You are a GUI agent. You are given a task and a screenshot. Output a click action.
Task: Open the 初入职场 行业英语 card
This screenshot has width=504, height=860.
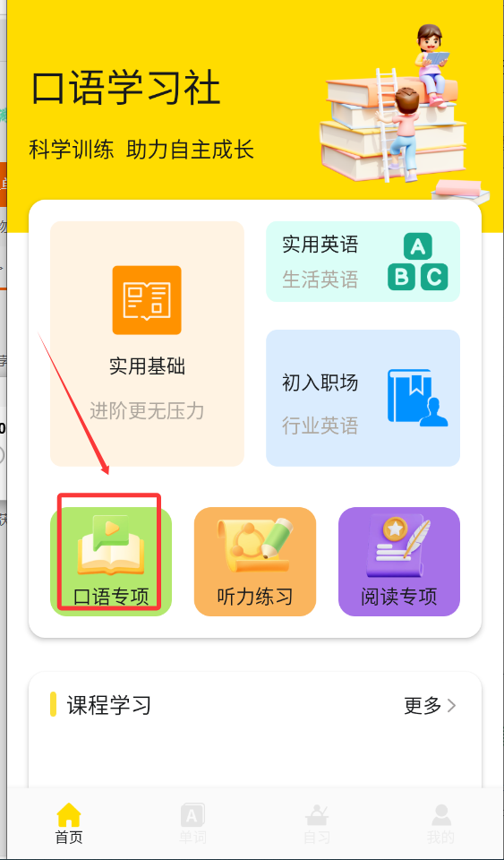[363, 398]
